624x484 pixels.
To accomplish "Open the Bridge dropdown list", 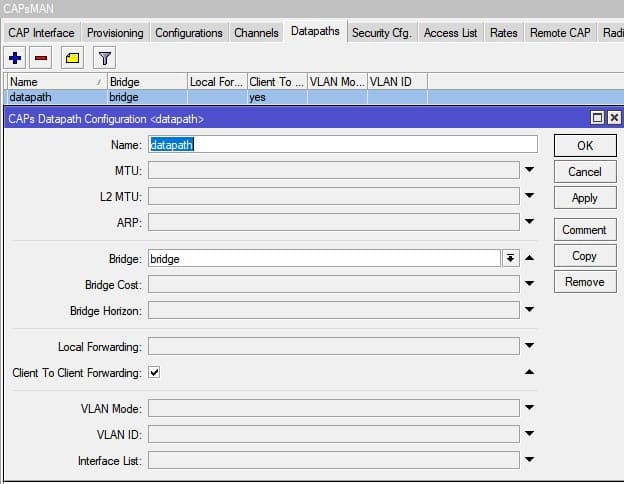I will pos(511,258).
